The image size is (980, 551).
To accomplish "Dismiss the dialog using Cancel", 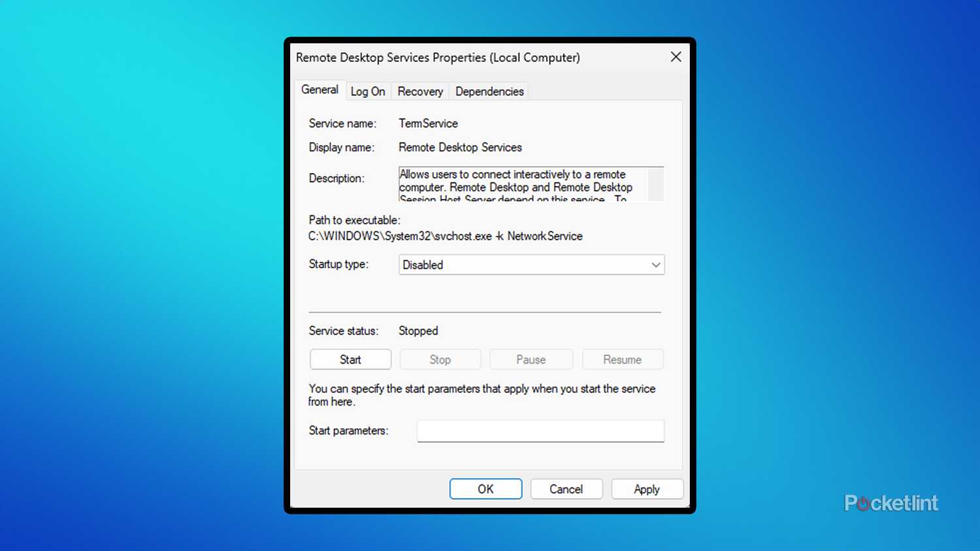I will tap(566, 489).
